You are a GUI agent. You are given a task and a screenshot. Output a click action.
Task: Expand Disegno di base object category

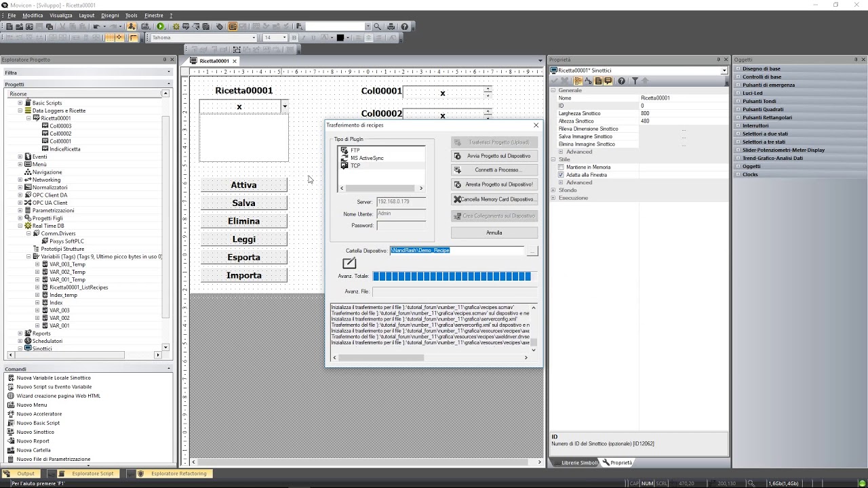[738, 68]
